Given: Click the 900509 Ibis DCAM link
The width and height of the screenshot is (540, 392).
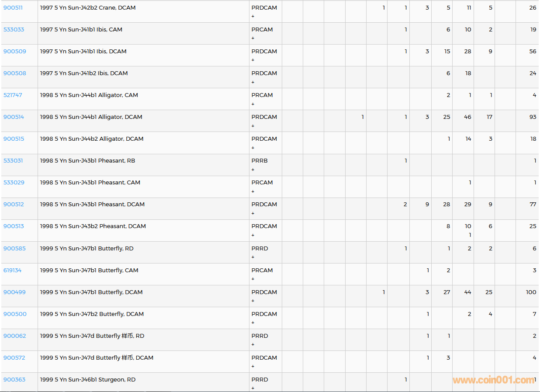Looking at the screenshot, I should point(15,52).
